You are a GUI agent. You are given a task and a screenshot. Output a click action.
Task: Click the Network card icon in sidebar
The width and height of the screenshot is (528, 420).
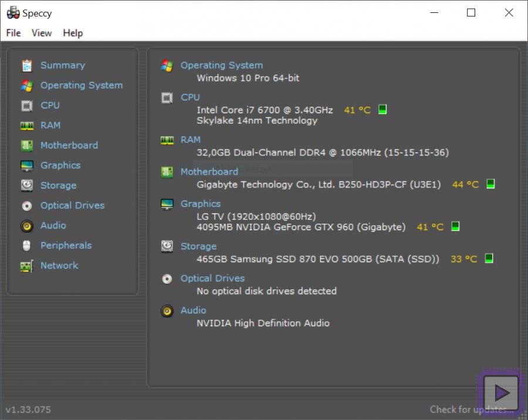tap(27, 266)
